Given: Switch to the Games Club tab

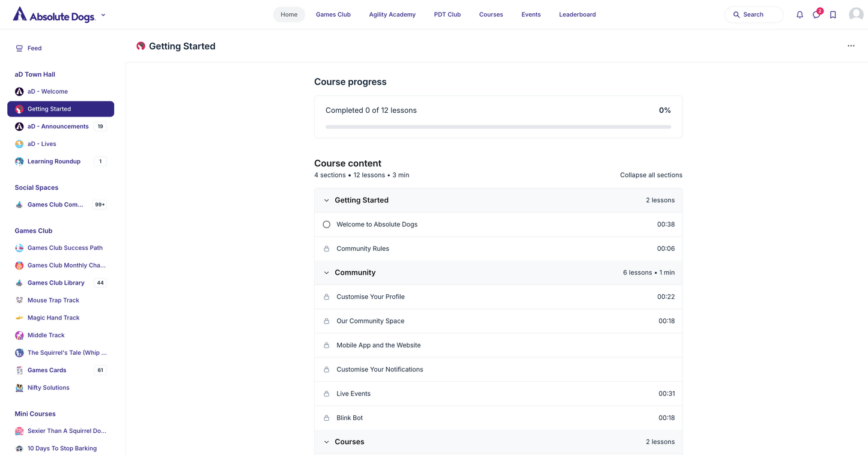Looking at the screenshot, I should (x=333, y=14).
